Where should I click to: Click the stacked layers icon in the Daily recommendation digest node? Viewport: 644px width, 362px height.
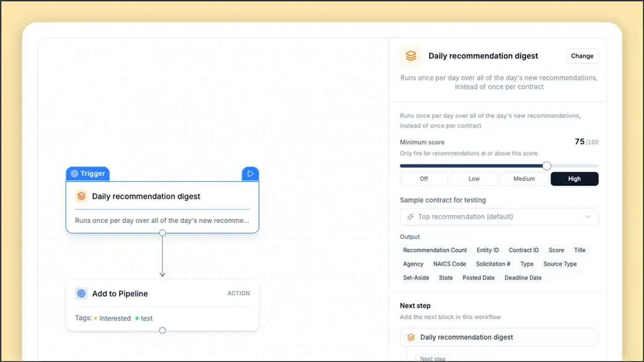pyautogui.click(x=82, y=196)
